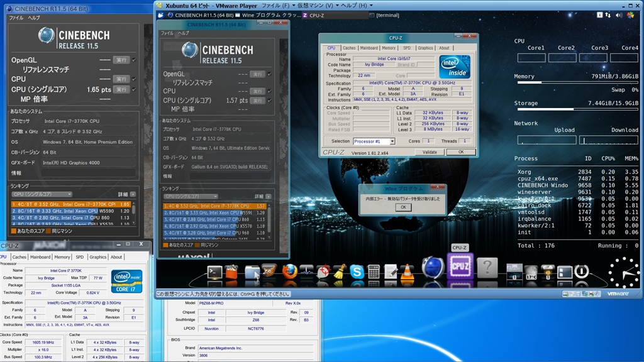Toggle the OpenGL checkbox in left Cinebench window

pos(134,60)
